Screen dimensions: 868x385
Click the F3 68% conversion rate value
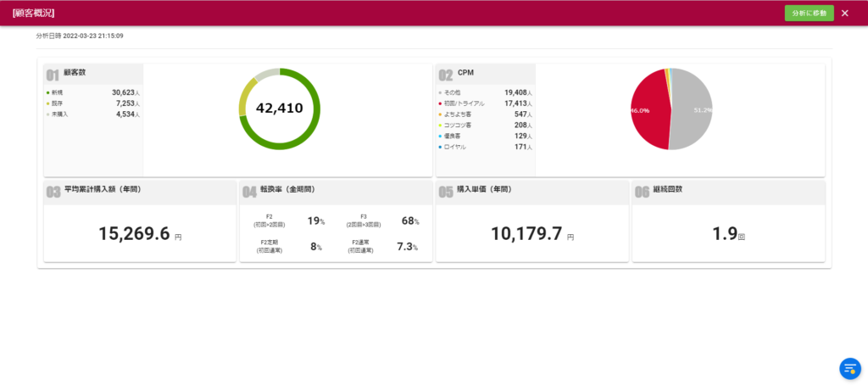point(409,221)
